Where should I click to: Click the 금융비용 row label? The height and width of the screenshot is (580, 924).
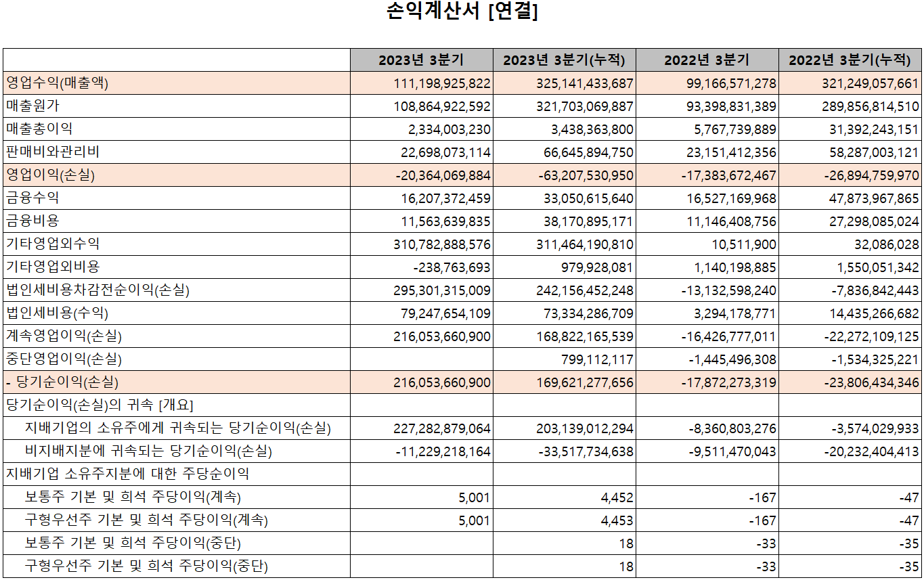[x=32, y=221]
